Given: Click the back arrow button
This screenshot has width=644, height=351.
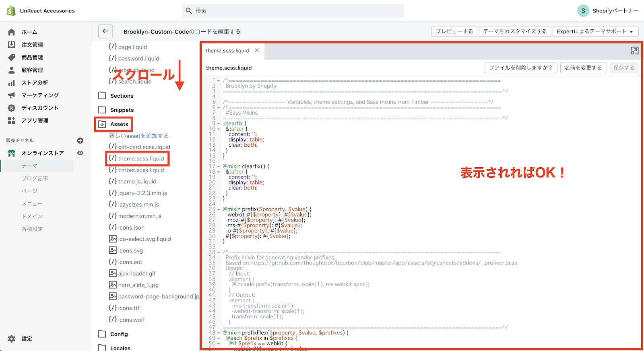Looking at the screenshot, I should 105,31.
